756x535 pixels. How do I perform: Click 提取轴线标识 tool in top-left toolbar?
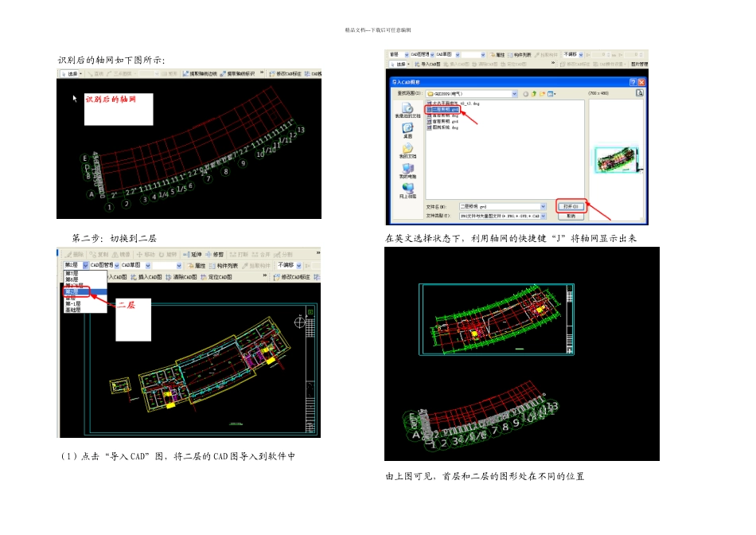click(239, 74)
